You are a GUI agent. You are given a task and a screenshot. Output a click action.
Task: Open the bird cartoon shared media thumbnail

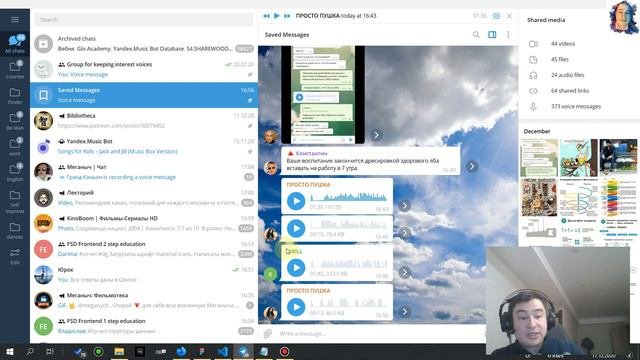point(578,158)
